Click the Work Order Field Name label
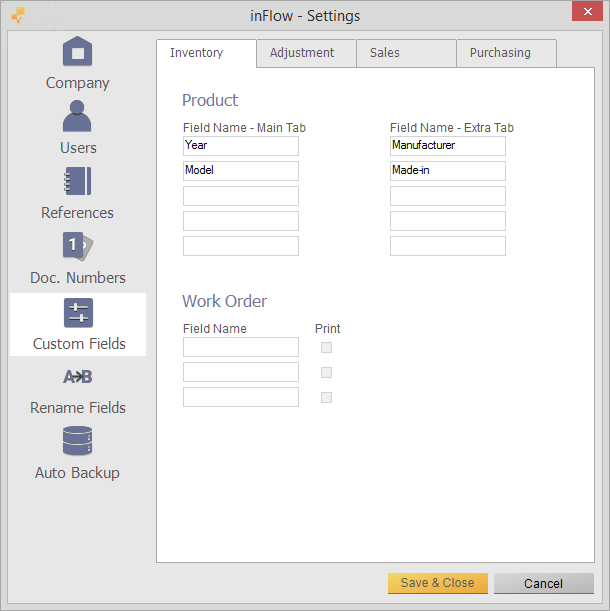Screen dimensions: 610x611 [214, 328]
